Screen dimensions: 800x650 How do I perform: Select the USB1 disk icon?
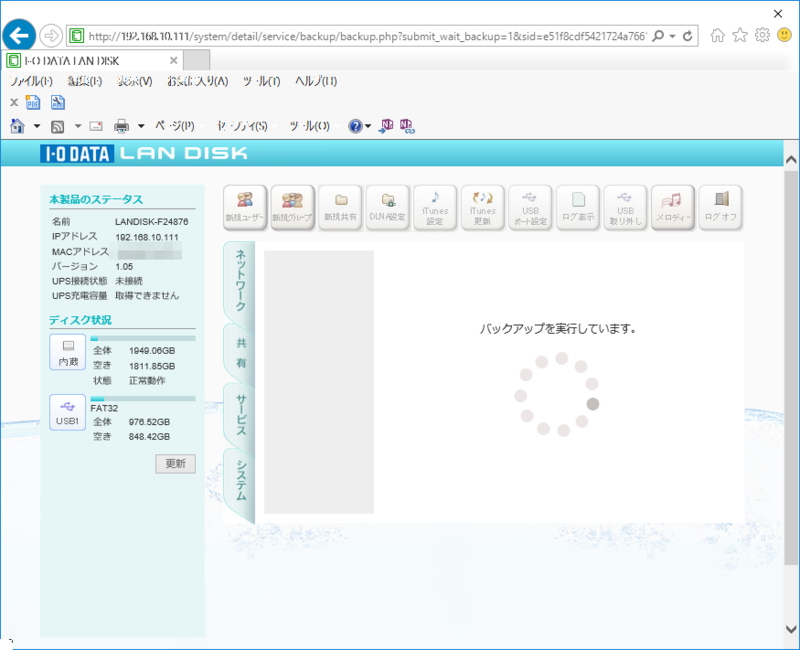(x=67, y=412)
